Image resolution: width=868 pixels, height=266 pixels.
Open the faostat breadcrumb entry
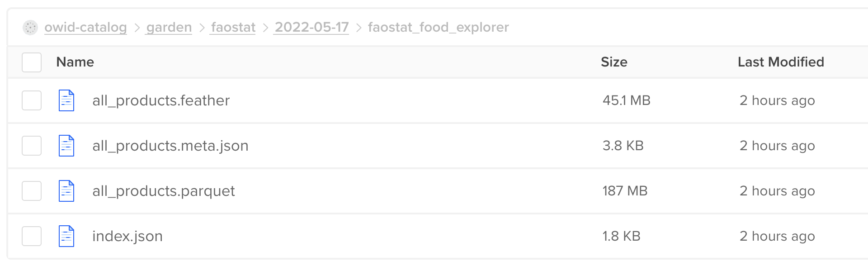coord(233,27)
